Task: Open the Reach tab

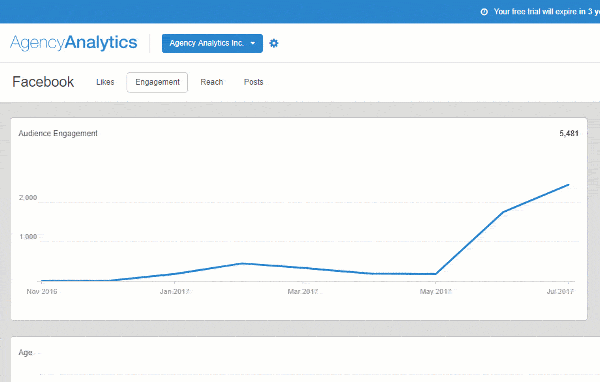Action: pos(212,82)
